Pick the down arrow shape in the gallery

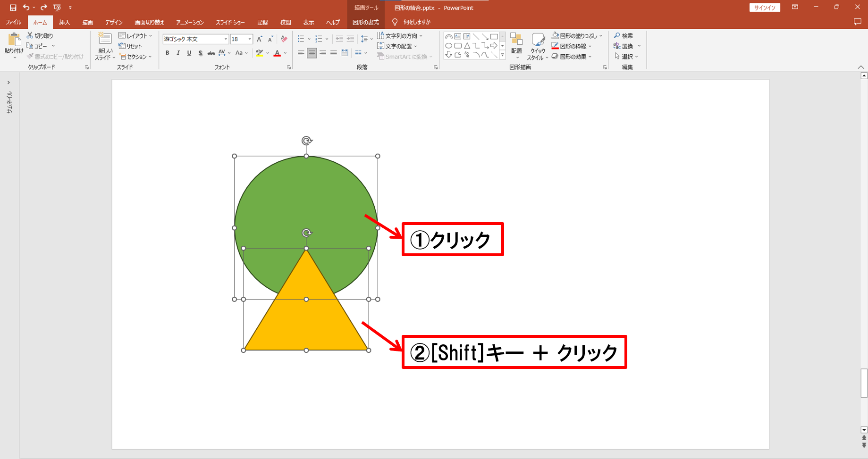coord(449,55)
